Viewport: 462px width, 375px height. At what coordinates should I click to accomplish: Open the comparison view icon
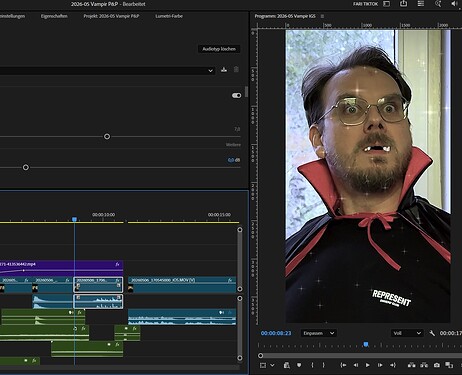tap(449, 365)
